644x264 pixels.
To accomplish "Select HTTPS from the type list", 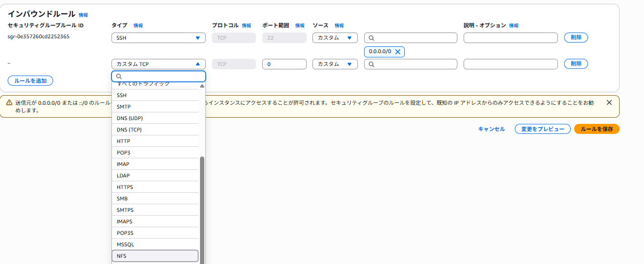I will click(x=155, y=187).
